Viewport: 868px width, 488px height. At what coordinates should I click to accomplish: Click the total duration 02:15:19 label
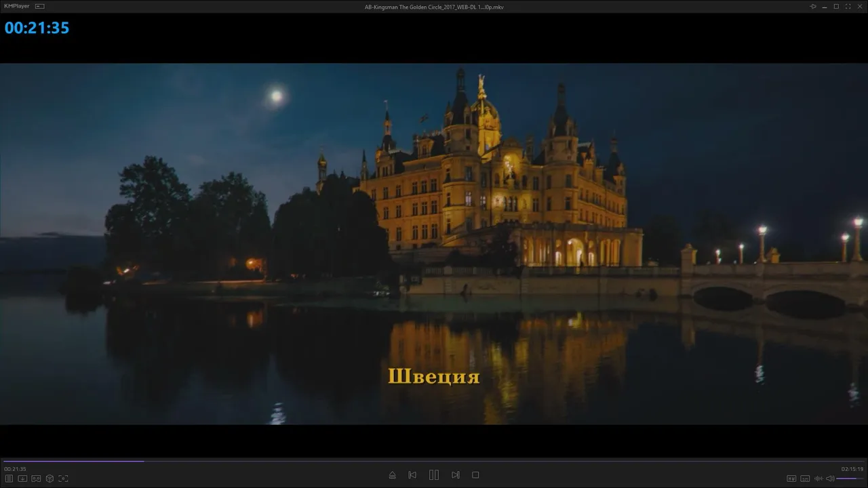852,469
